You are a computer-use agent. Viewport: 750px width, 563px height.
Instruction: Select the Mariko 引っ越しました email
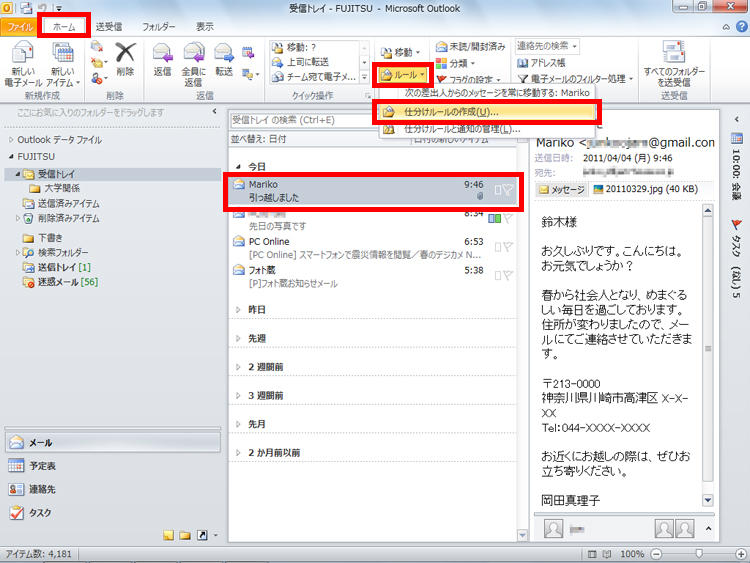[373, 191]
